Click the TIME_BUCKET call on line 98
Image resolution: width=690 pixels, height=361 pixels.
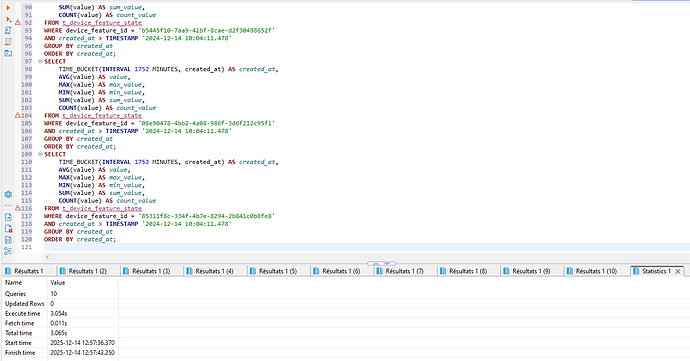point(142,69)
